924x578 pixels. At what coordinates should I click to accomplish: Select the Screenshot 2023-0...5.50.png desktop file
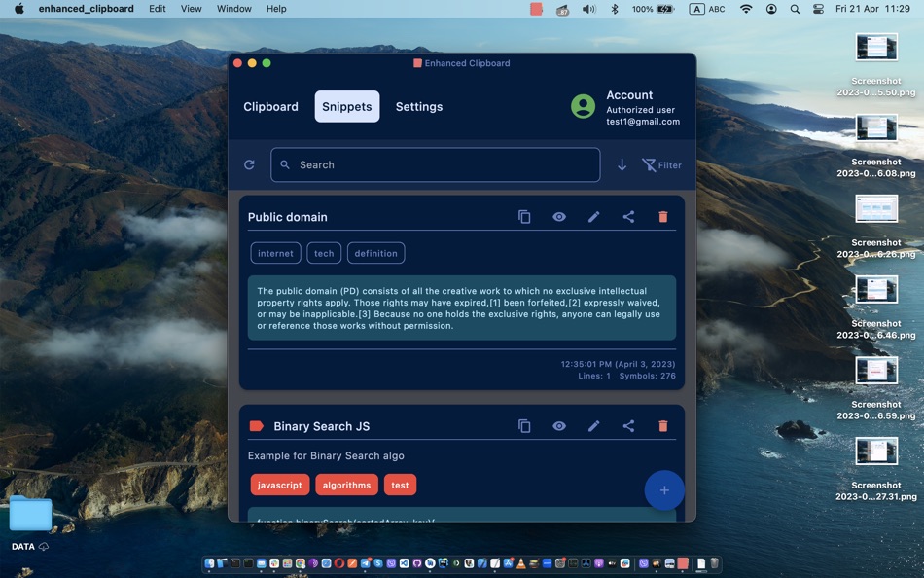(x=876, y=65)
